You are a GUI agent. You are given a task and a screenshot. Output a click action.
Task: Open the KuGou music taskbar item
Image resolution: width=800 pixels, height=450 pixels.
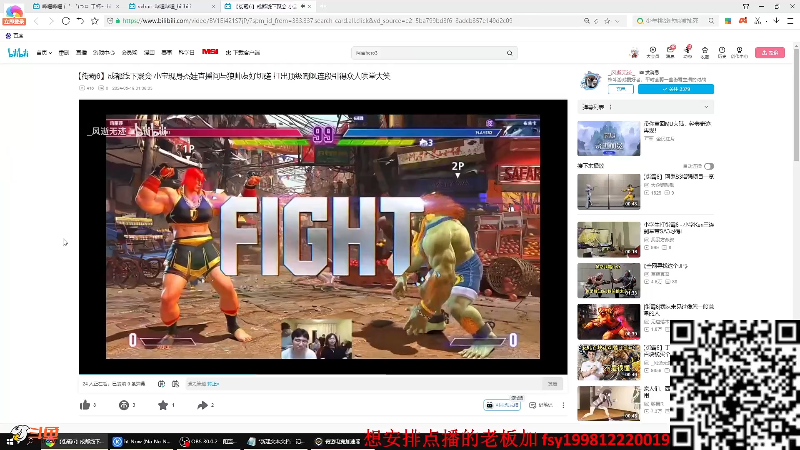(142, 441)
